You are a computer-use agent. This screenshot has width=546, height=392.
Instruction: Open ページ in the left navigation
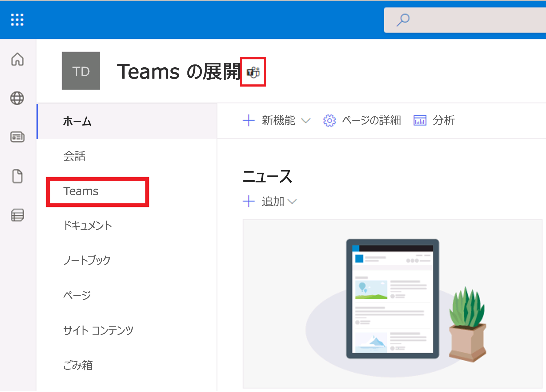(x=77, y=295)
